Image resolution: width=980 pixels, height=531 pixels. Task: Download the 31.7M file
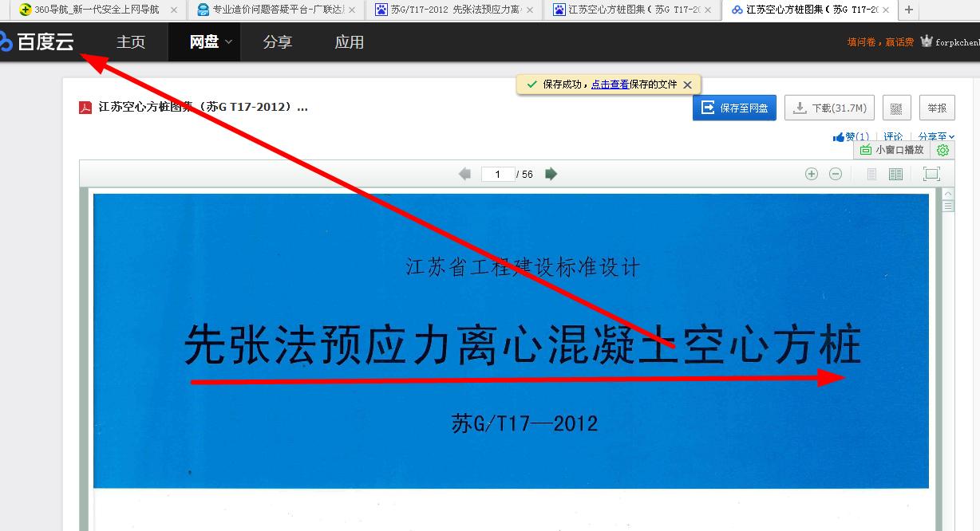[x=830, y=108]
